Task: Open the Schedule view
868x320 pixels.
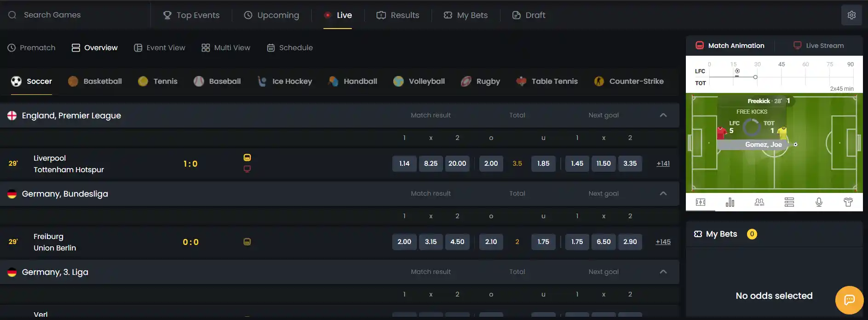Action: click(290, 47)
